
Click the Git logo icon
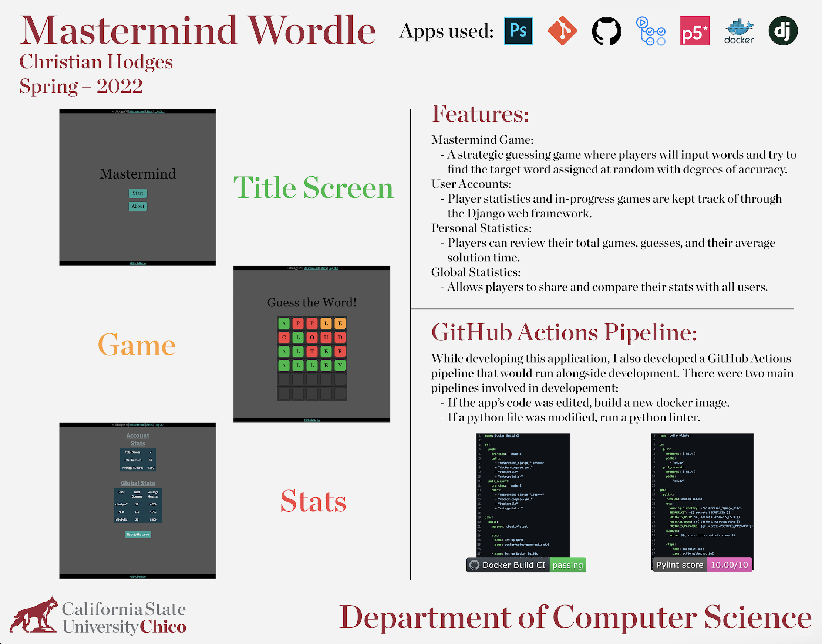tap(562, 31)
